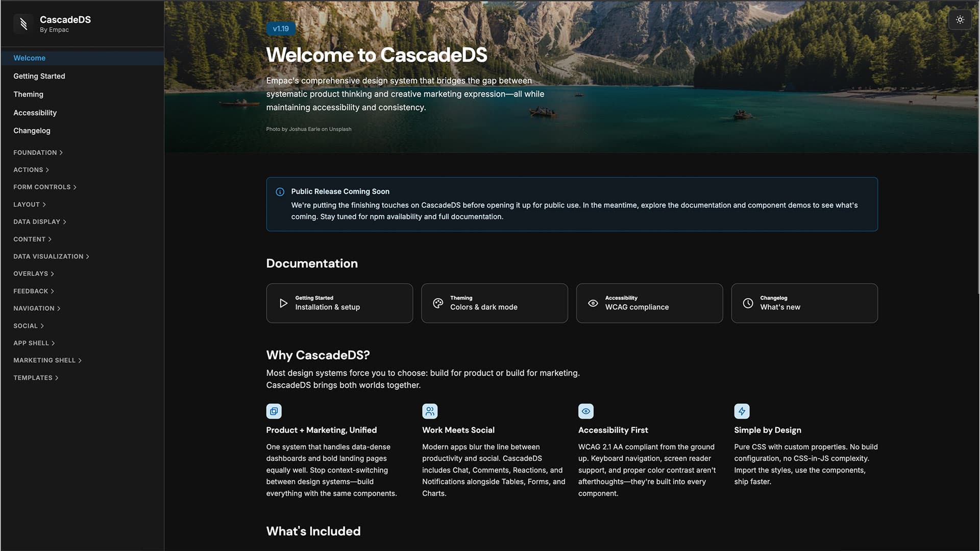Screen dimensions: 980x551
Task: Expand the FORM CONTROLS sidebar section
Action: tap(45, 187)
